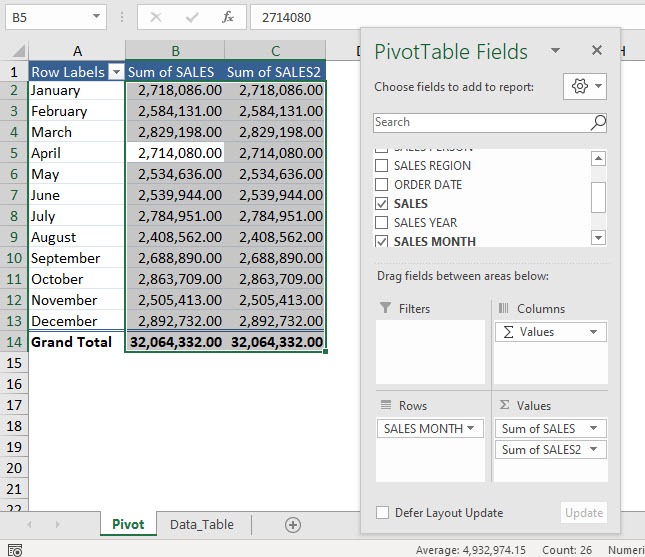Check the ORDER DATE field checkbox
This screenshot has width=645, height=557.
click(382, 184)
